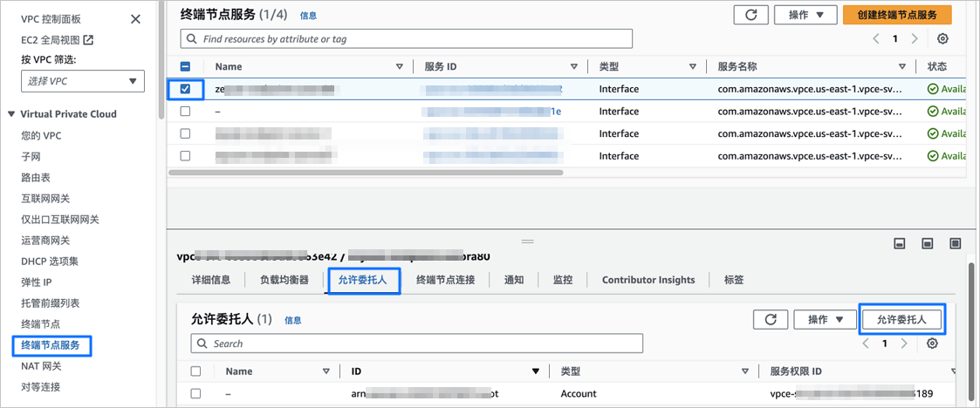Refresh the allowed principals list
Viewport: 980px width, 408px height.
tap(771, 319)
